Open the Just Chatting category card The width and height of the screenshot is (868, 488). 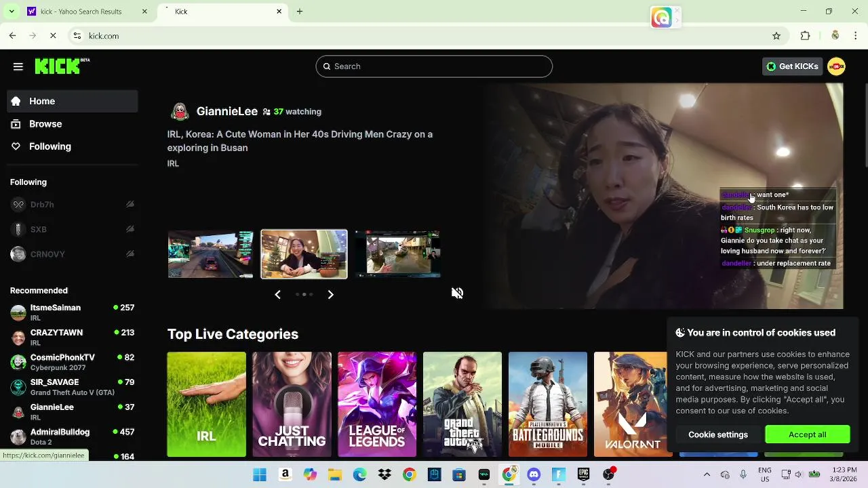pos(292,404)
